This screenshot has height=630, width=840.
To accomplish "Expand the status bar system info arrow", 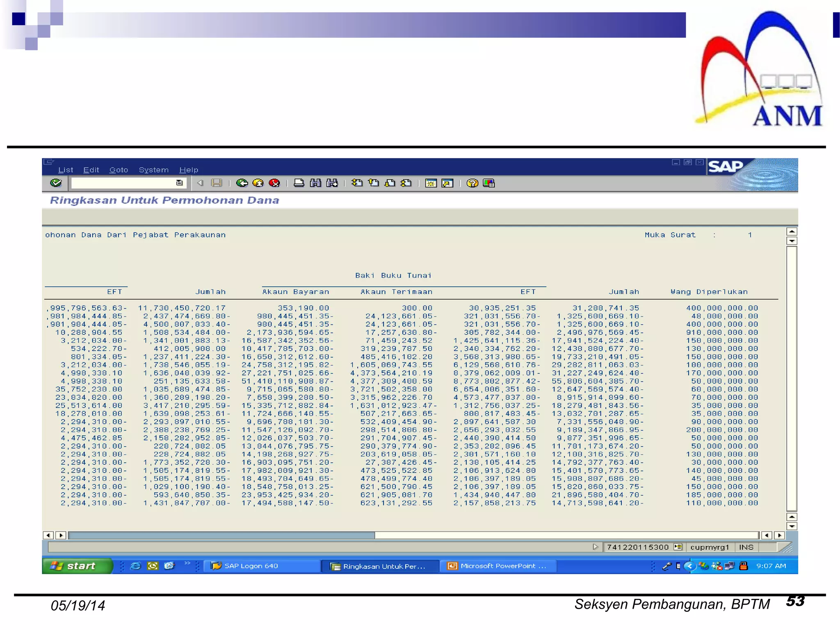I will (595, 547).
